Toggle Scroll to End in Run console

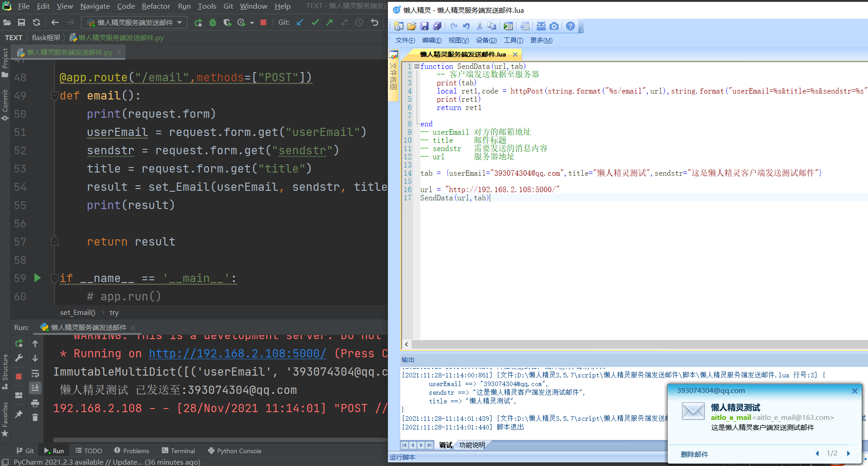pyautogui.click(x=35, y=388)
